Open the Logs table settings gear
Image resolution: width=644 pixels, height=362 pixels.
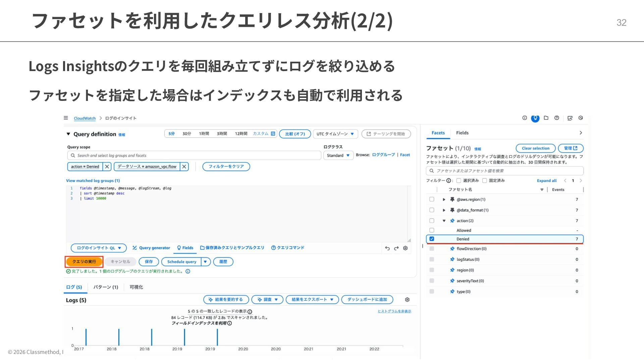coord(407,300)
